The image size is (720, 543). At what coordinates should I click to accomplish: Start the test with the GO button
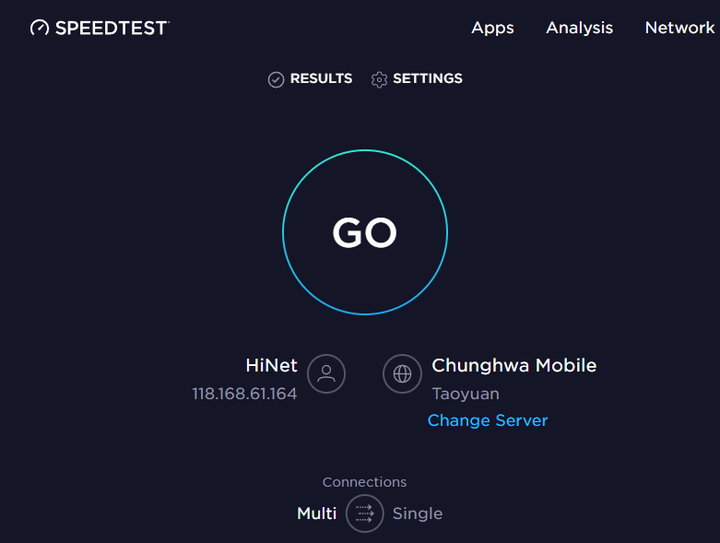(365, 232)
